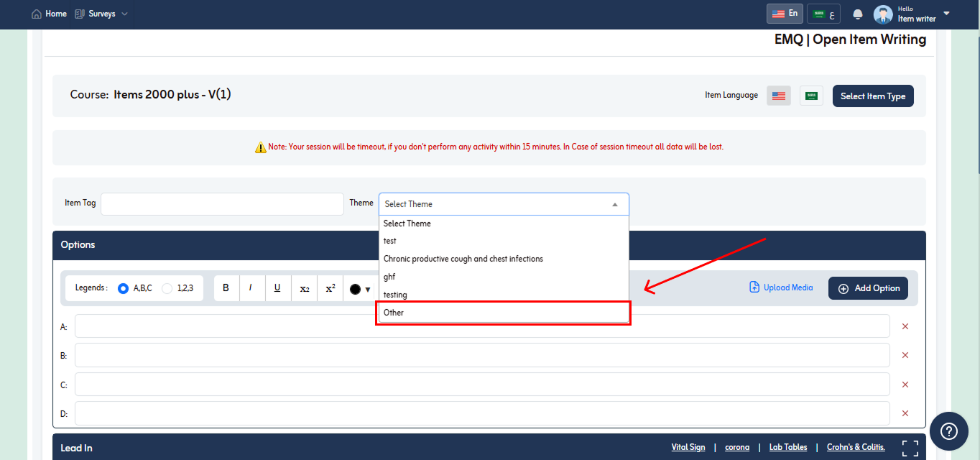This screenshot has width=980, height=460.
Task: Expand the Item writer account dropdown arrow
Action: point(946,13)
